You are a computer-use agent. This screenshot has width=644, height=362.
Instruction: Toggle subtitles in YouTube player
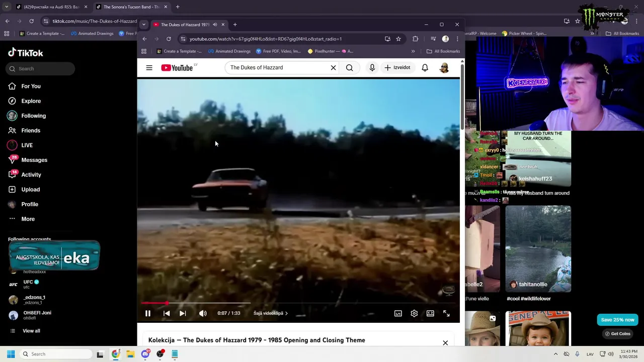[x=398, y=313]
